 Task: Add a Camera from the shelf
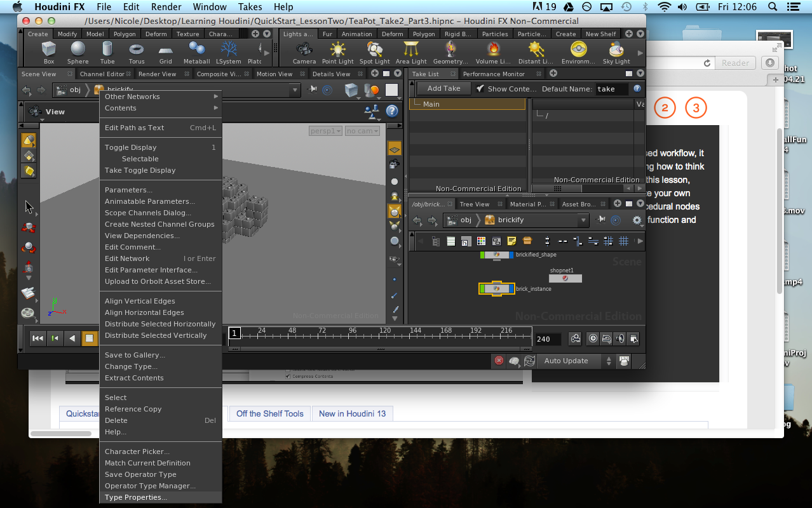coord(304,52)
